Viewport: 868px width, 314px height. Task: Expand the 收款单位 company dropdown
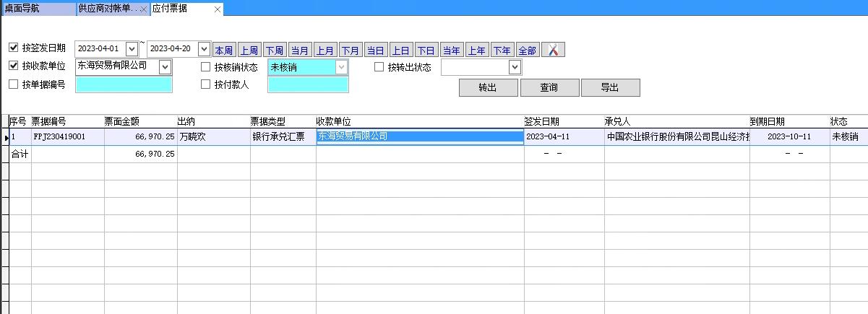165,67
